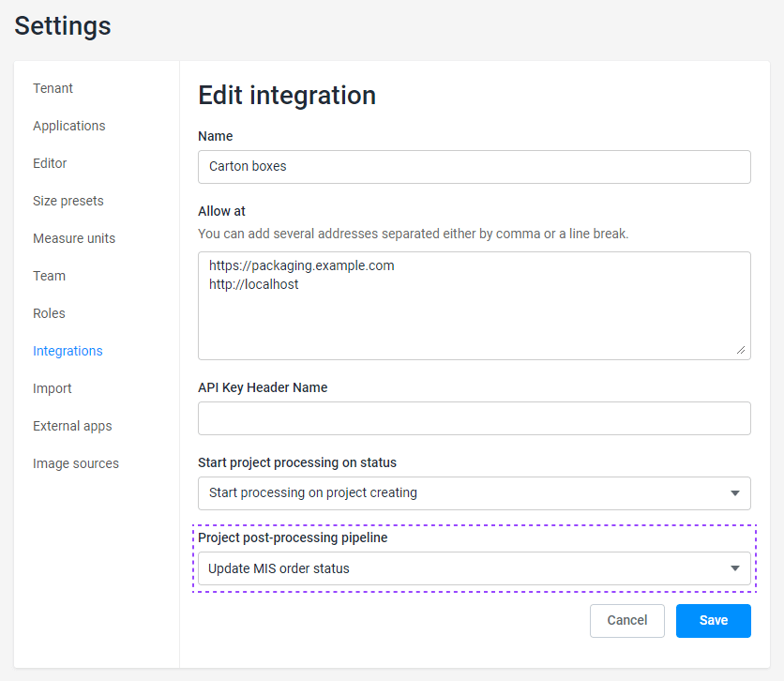
Task: Select Integrations in the sidebar
Action: pos(68,351)
